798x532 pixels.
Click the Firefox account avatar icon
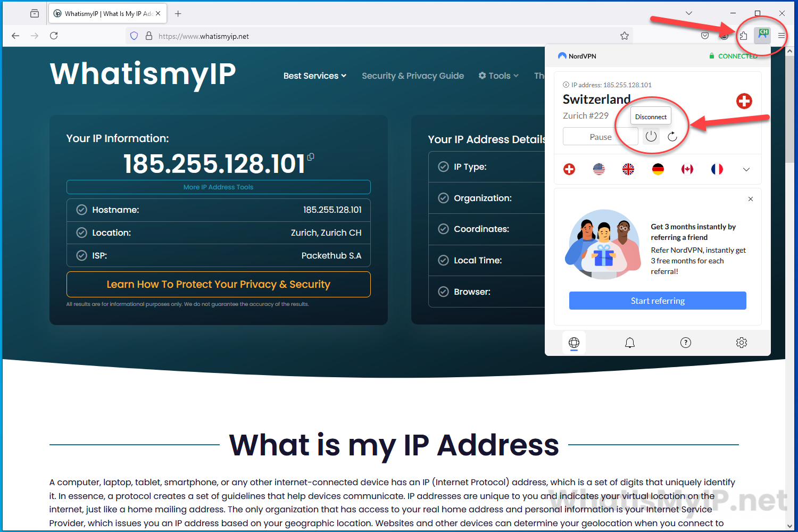point(724,36)
